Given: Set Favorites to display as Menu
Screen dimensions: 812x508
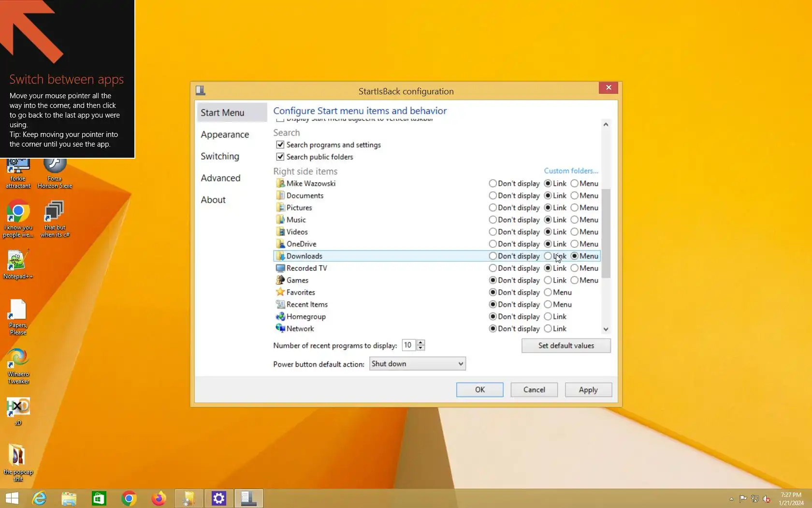Looking at the screenshot, I should tap(548, 292).
